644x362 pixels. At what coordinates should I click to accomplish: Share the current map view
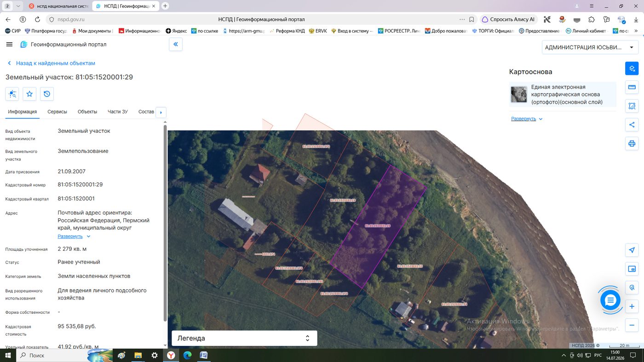pos(632,124)
